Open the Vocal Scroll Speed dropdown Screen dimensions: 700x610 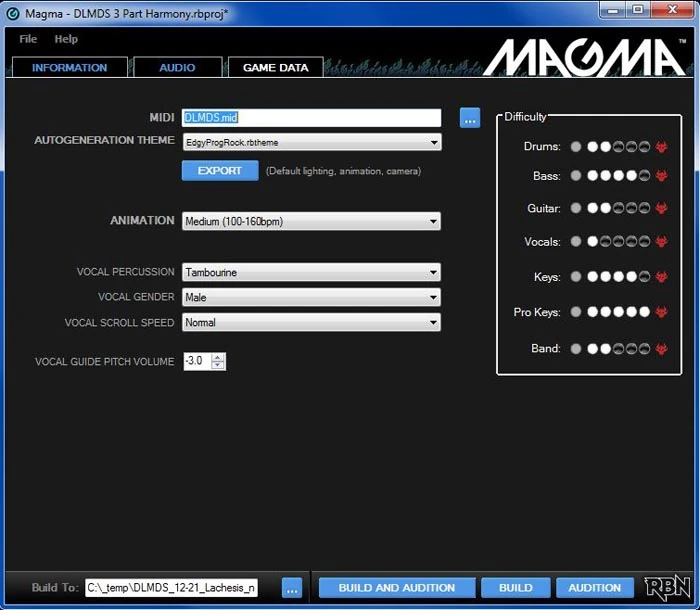[x=311, y=322]
